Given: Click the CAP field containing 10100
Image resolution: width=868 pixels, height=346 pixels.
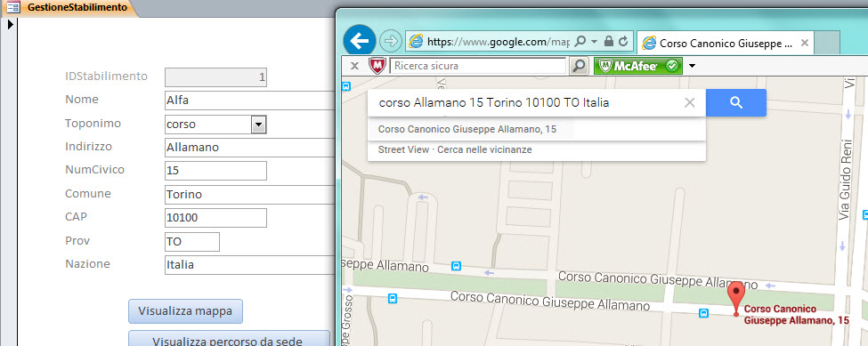Looking at the screenshot, I should pyautogui.click(x=216, y=218).
